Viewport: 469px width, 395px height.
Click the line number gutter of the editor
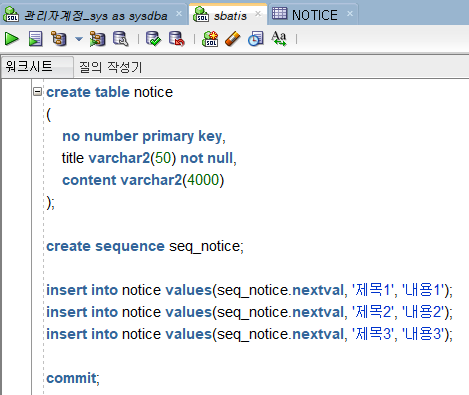pos(17,237)
